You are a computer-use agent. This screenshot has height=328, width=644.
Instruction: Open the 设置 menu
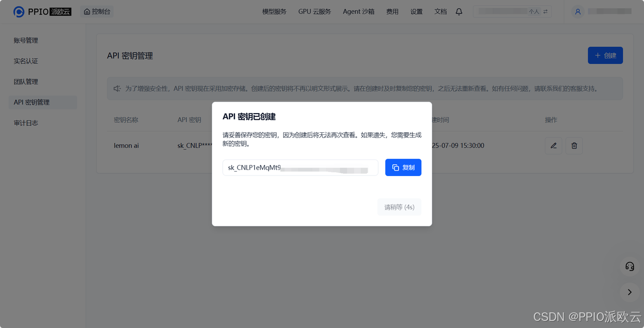coord(417,12)
